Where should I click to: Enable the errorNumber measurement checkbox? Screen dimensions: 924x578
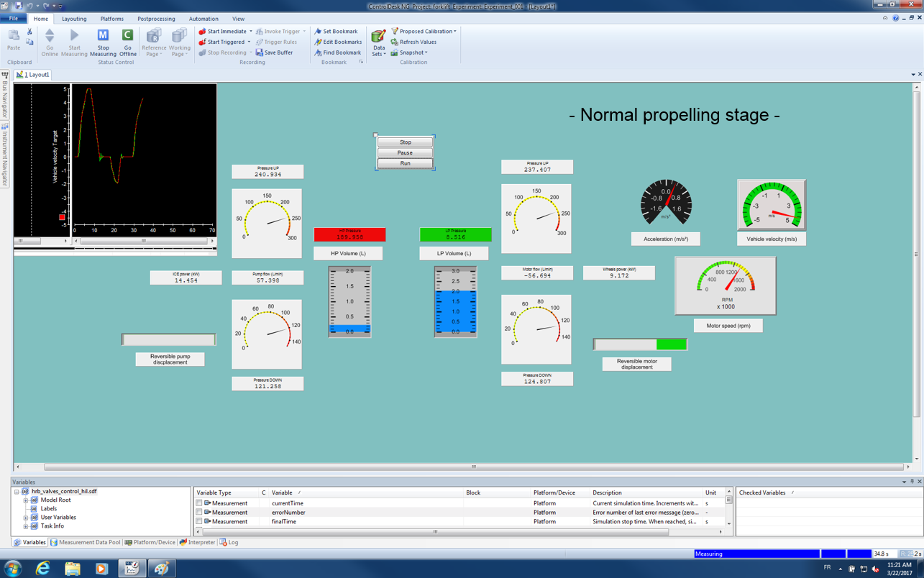pyautogui.click(x=198, y=512)
